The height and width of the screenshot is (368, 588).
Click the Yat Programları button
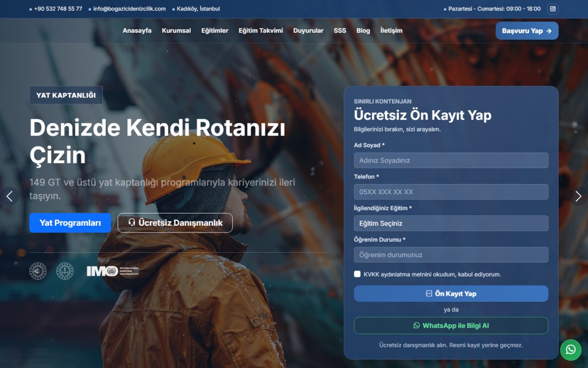click(x=70, y=223)
